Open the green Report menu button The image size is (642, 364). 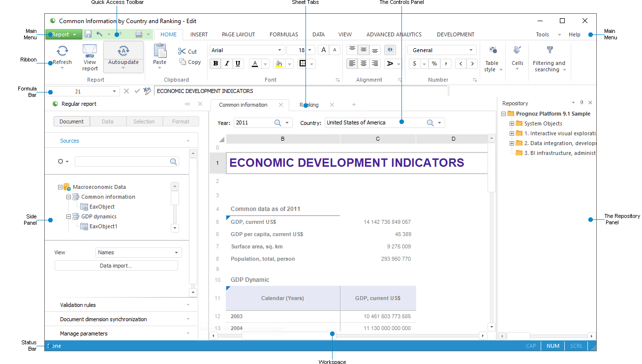point(63,34)
